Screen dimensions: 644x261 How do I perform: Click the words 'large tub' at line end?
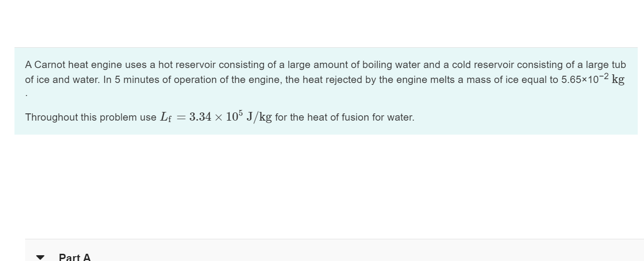[606, 65]
